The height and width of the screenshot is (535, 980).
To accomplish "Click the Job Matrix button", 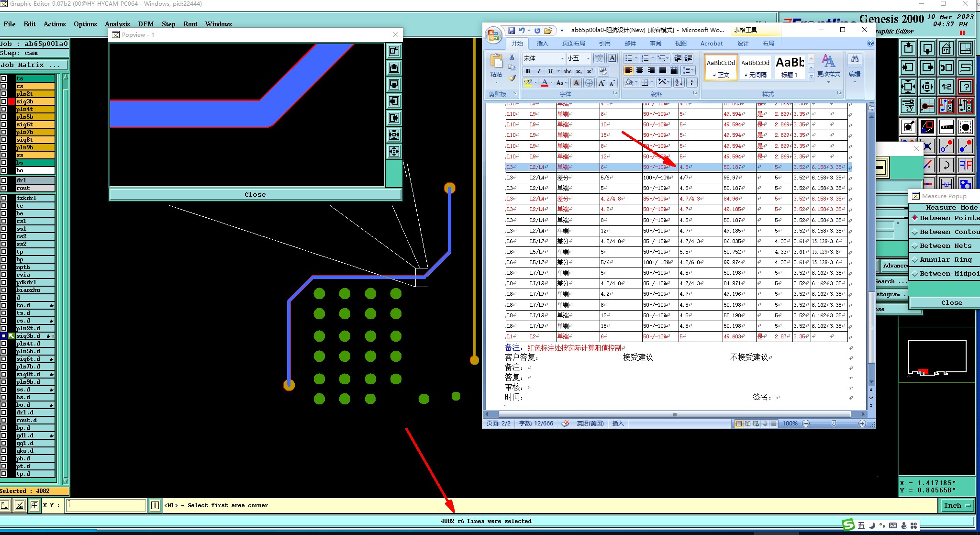I will [x=33, y=65].
